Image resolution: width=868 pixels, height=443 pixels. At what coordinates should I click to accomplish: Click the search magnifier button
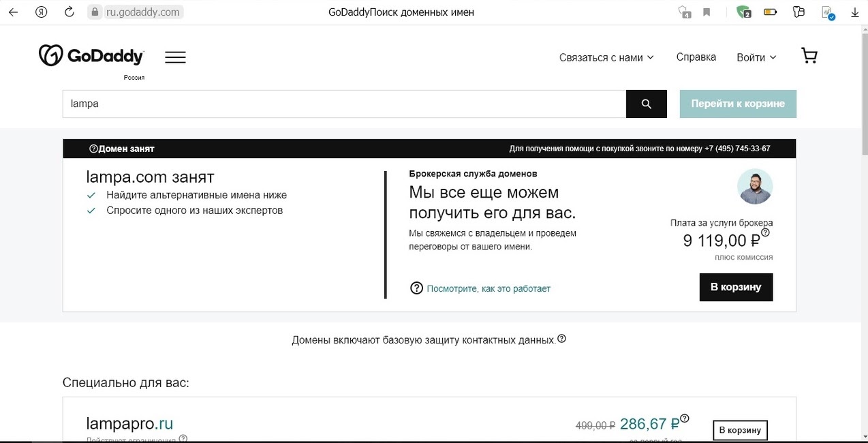tap(647, 104)
